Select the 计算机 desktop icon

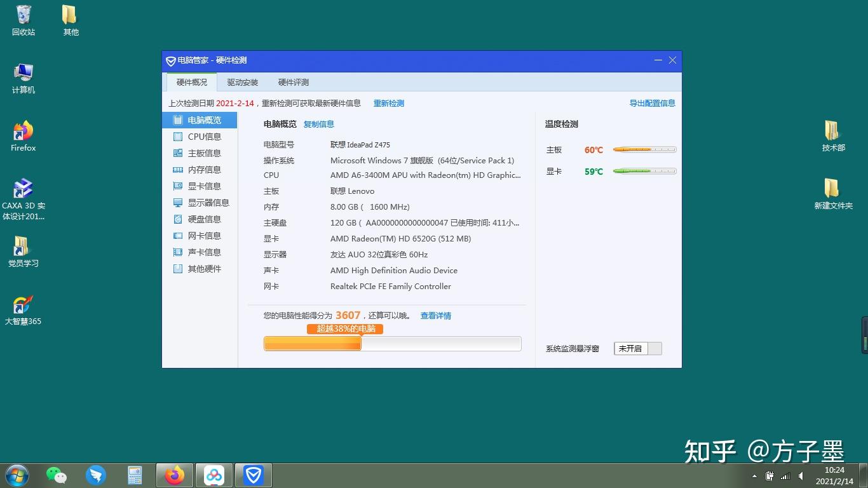point(24,79)
